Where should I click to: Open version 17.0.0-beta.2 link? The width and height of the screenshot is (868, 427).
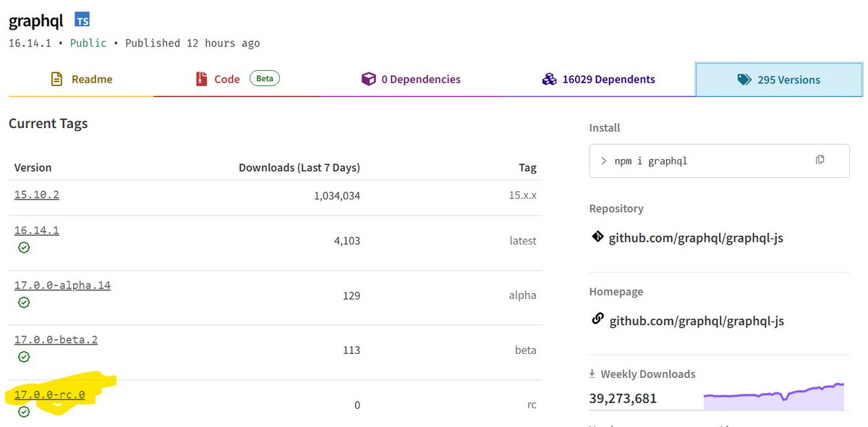(56, 339)
